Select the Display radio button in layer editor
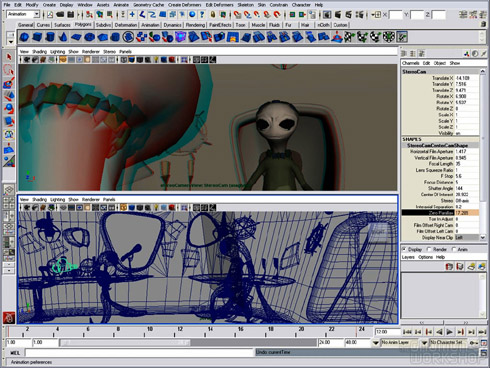 coord(404,249)
